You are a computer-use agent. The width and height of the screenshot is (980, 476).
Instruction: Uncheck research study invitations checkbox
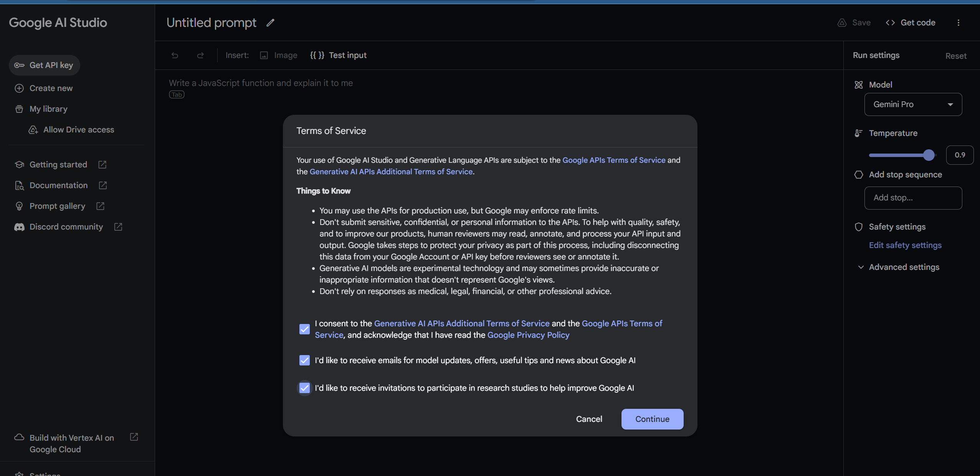click(304, 388)
